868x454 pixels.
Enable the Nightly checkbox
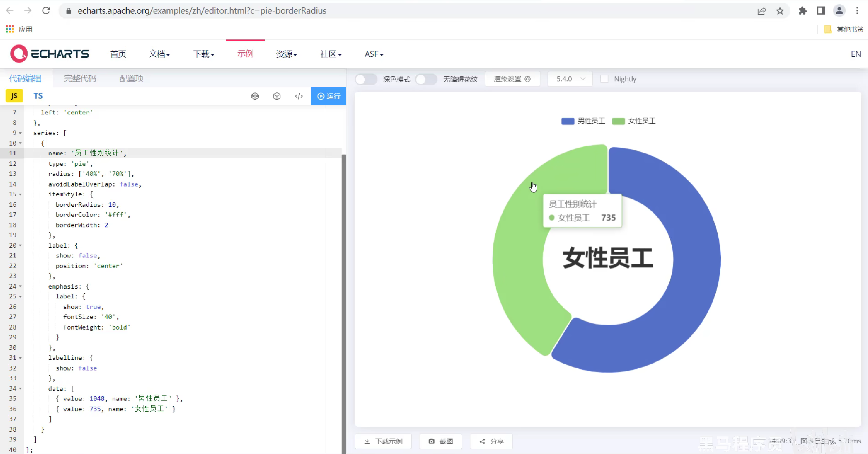604,79
